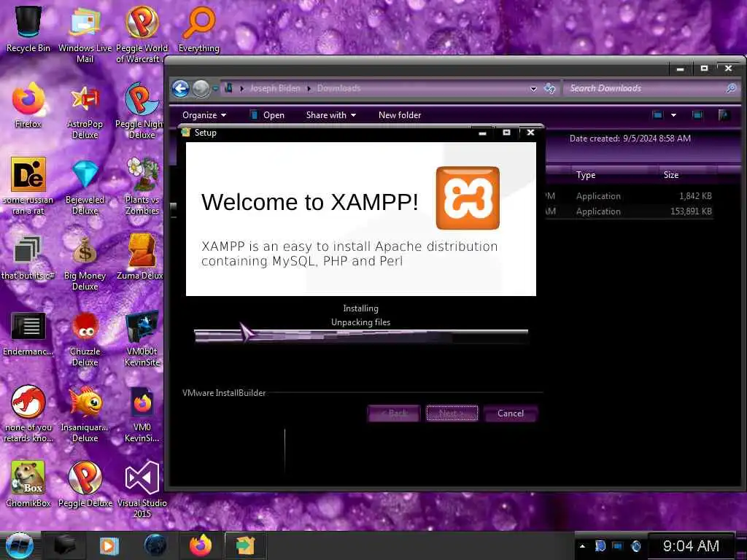747x560 pixels.
Task: Open the Organize dropdown menu
Action: tap(204, 115)
